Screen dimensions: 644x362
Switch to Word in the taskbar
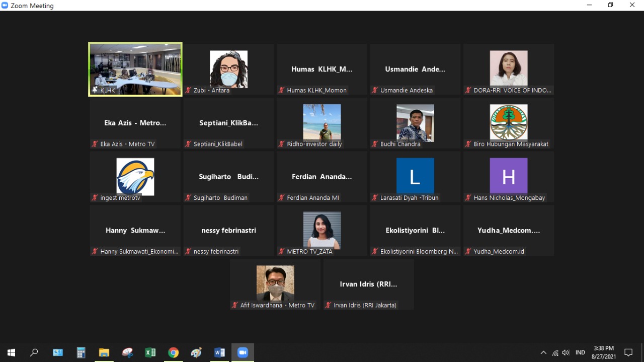coord(219,352)
